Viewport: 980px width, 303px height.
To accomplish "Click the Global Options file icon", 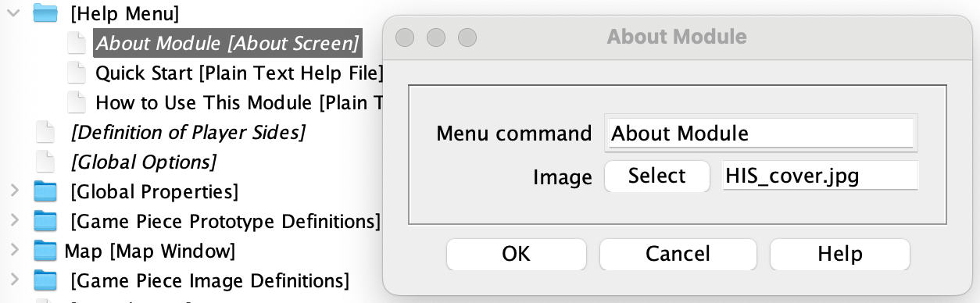I will pyautogui.click(x=46, y=162).
